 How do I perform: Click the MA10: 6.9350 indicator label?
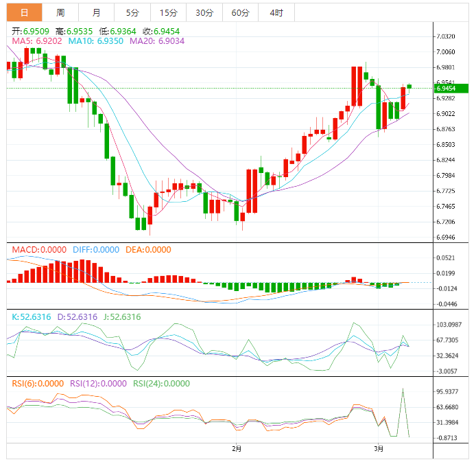tap(96, 41)
